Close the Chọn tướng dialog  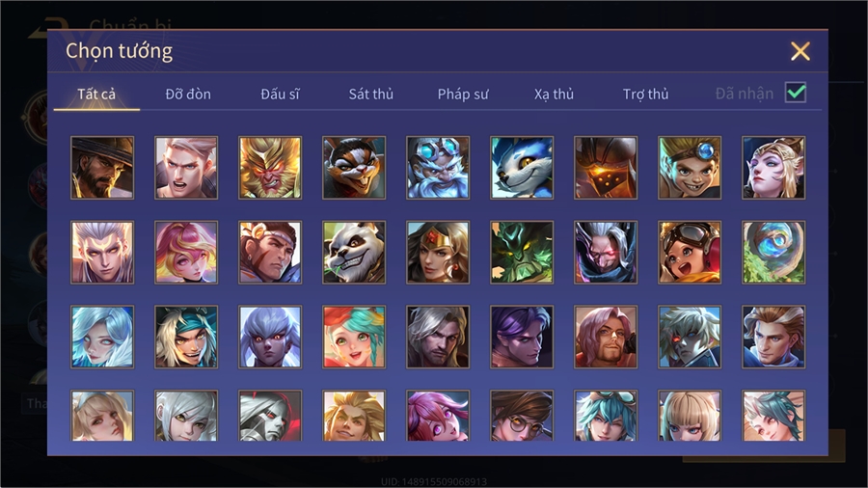(800, 51)
